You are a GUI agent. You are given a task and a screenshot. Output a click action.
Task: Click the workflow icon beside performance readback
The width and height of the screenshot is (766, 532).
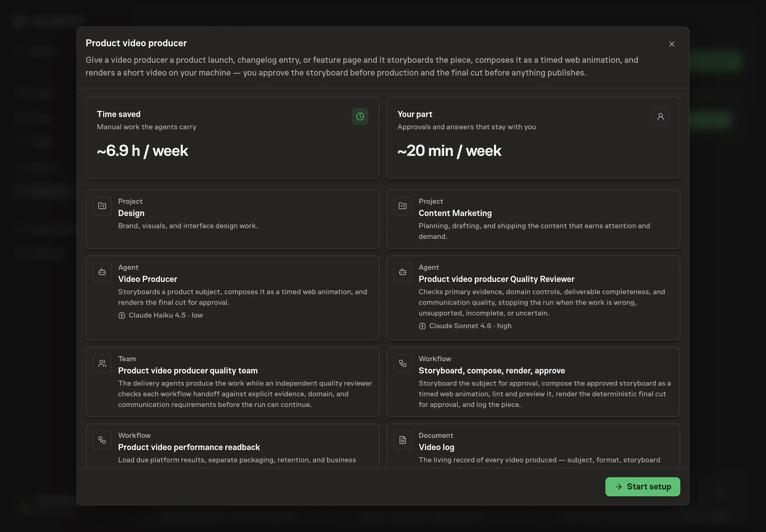[x=102, y=440]
